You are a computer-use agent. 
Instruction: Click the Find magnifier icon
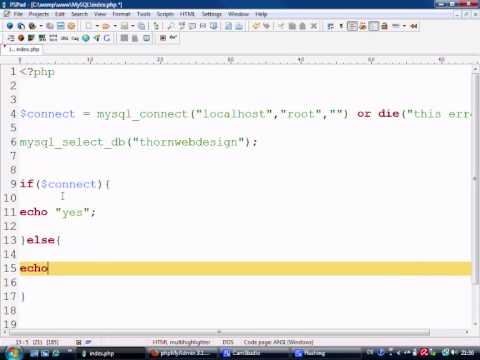(171, 26)
